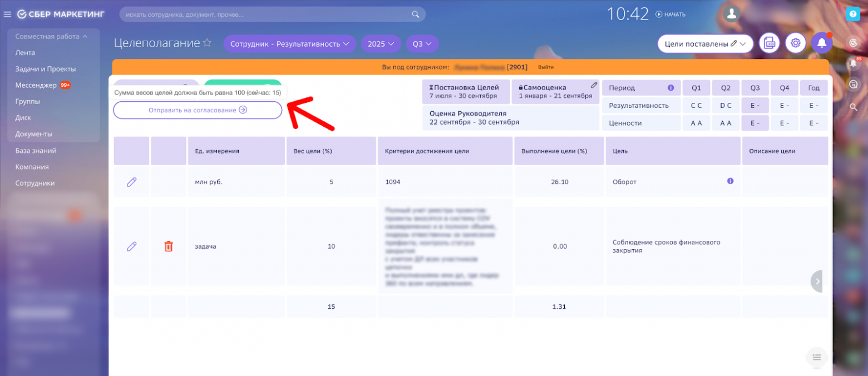Open the XLS export icon

[x=769, y=42]
